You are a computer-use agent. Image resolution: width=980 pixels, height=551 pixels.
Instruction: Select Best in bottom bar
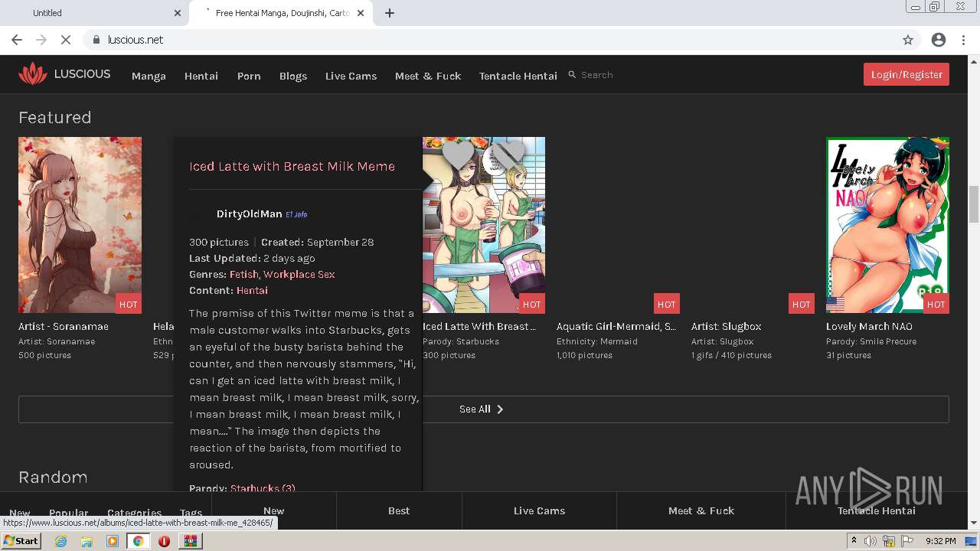tap(399, 510)
